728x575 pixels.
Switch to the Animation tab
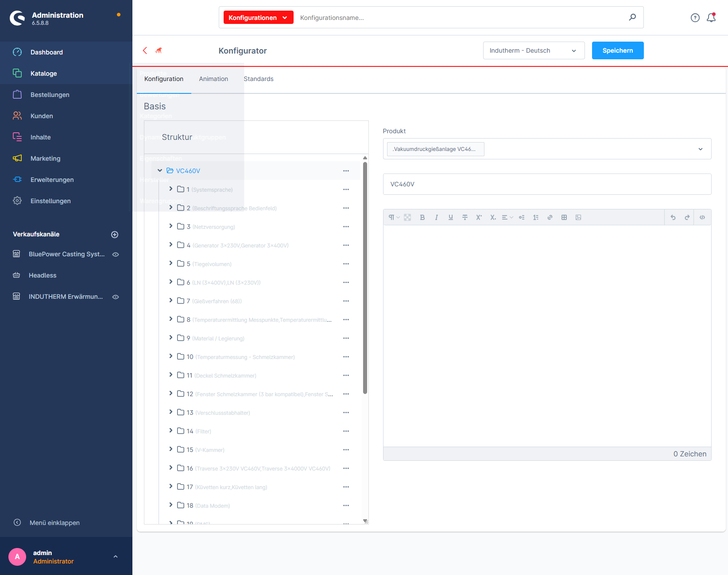(213, 79)
